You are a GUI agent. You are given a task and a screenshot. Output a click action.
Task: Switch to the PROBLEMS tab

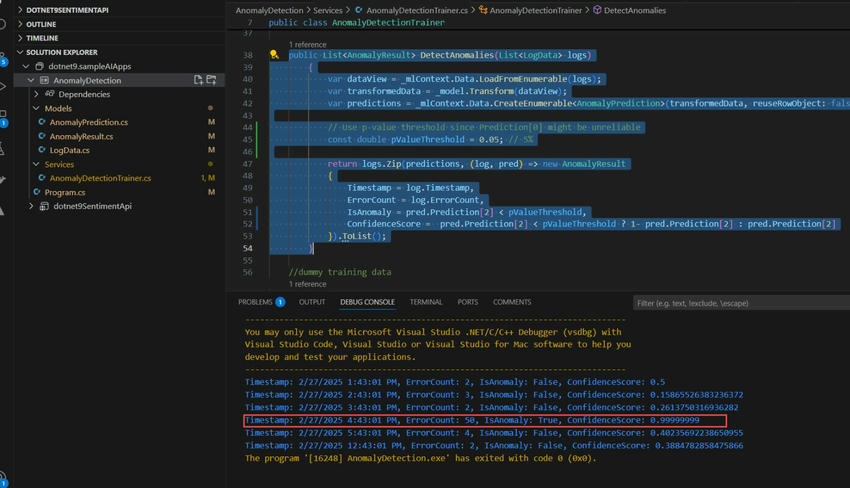tap(255, 302)
